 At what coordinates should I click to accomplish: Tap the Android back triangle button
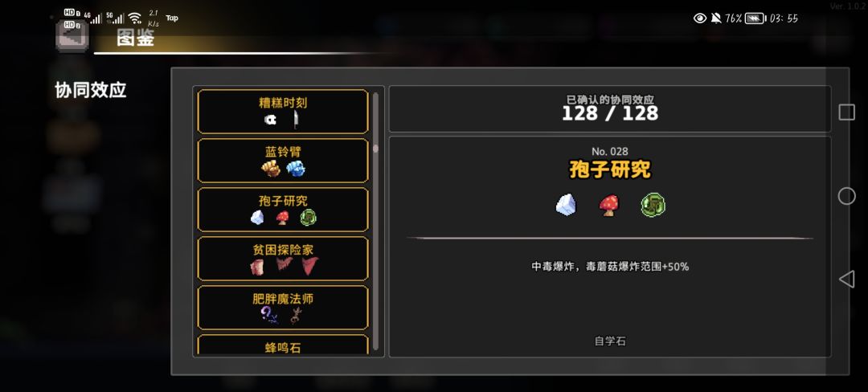click(x=846, y=280)
